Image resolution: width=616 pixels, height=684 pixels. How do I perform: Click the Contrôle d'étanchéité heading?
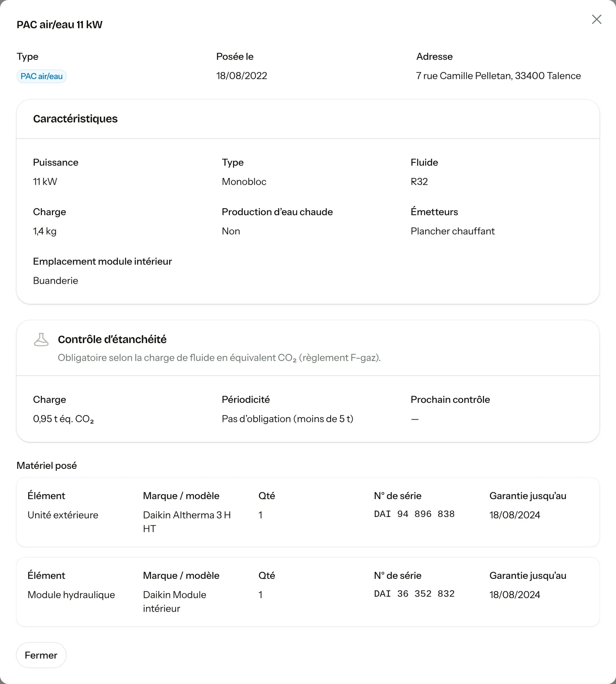(112, 339)
